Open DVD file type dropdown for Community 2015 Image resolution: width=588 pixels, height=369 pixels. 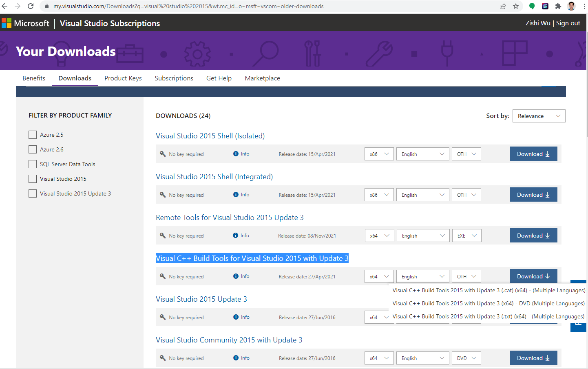(466, 358)
